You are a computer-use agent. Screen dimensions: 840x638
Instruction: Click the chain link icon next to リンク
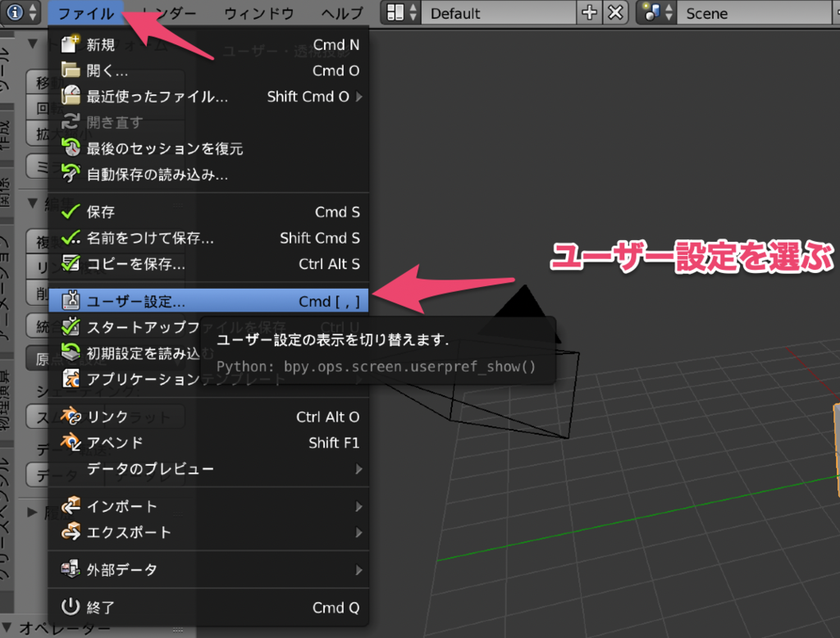point(71,417)
